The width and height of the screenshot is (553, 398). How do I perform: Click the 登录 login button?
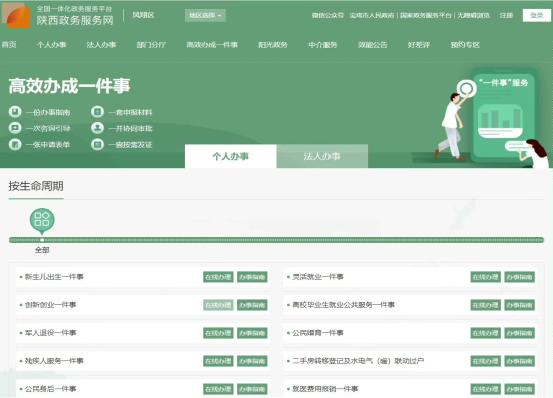536,16
